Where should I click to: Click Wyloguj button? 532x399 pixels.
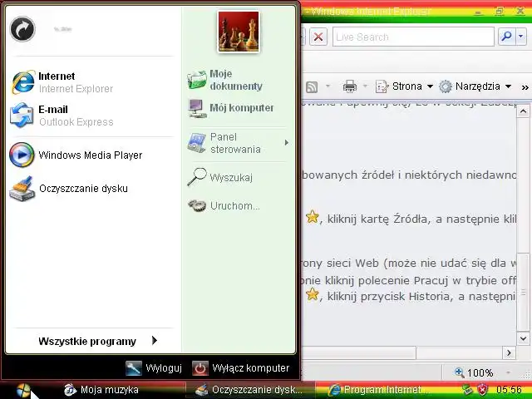click(x=154, y=368)
